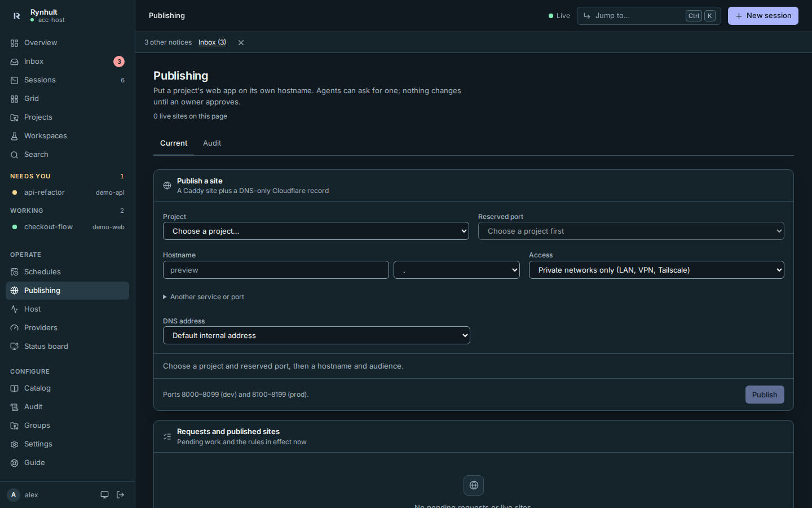Viewport: 812px width, 508px height.
Task: Open Schedules under Operate
Action: pyautogui.click(x=67, y=272)
